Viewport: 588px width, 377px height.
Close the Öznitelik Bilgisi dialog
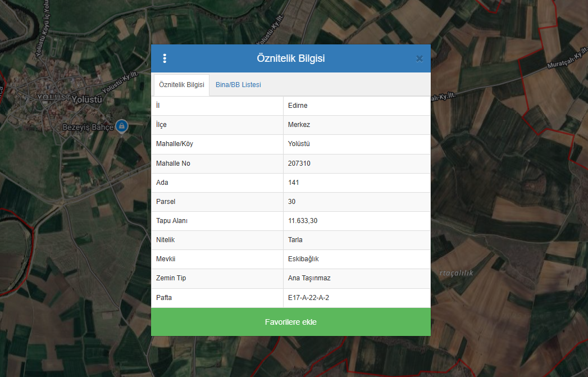click(419, 58)
